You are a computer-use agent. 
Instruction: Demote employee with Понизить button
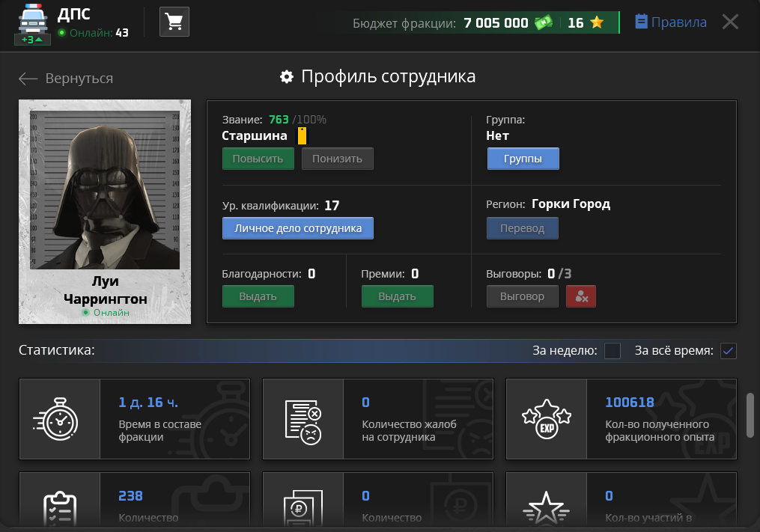point(337,159)
